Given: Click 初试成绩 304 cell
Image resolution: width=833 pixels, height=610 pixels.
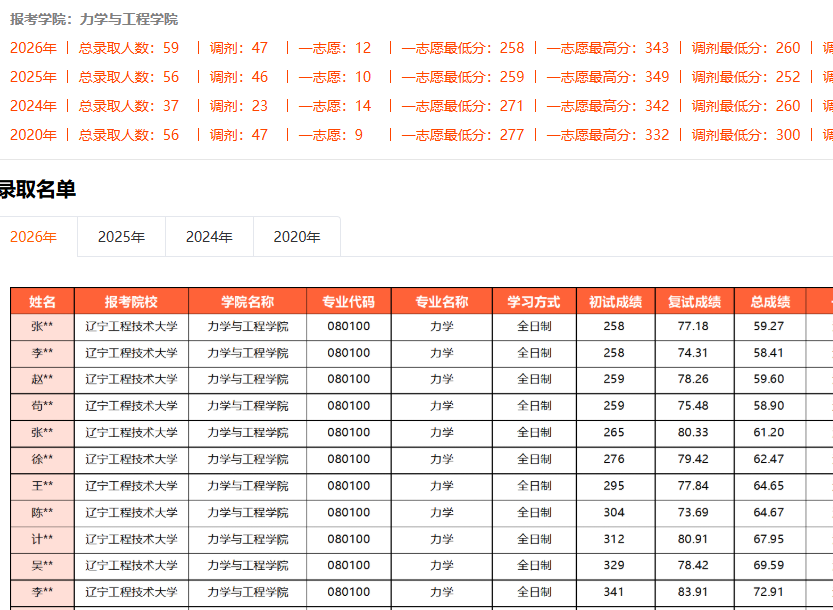Looking at the screenshot, I should (614, 513).
